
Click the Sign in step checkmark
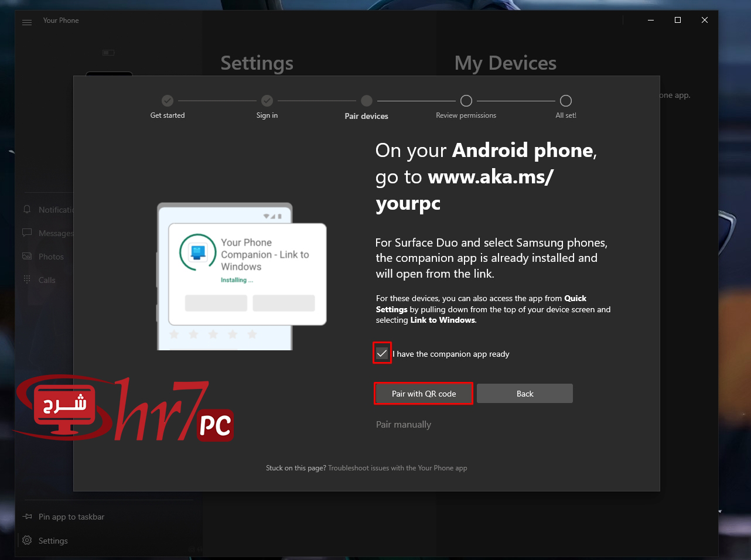coord(267,101)
